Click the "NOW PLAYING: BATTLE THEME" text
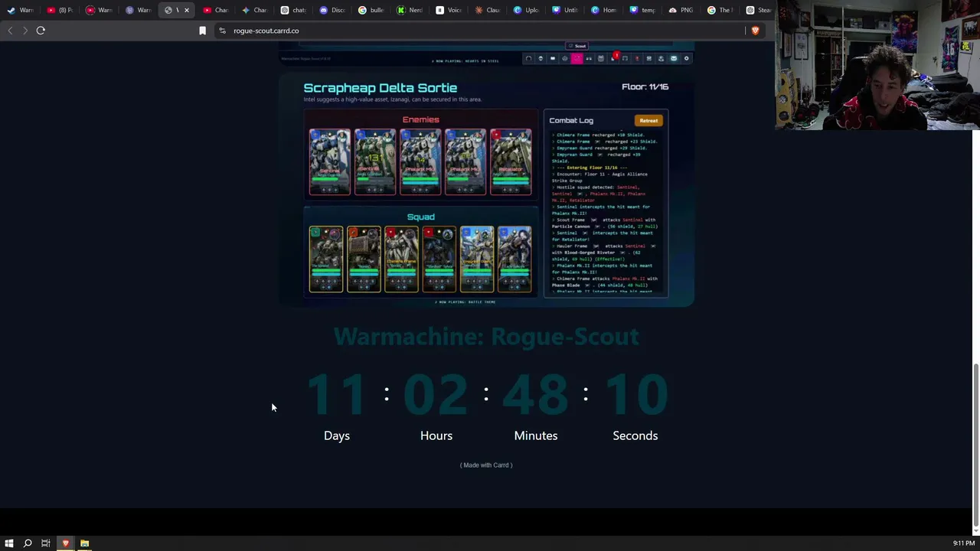 coord(467,302)
